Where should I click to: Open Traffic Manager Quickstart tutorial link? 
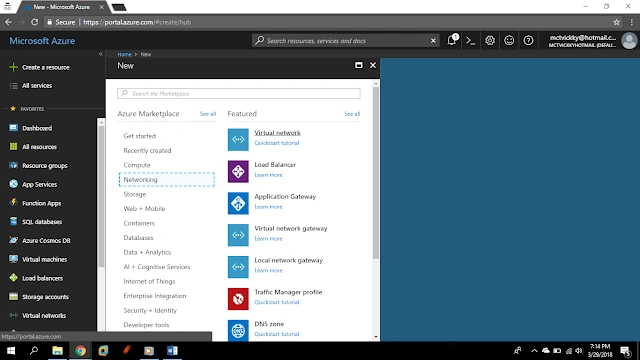(x=277, y=302)
